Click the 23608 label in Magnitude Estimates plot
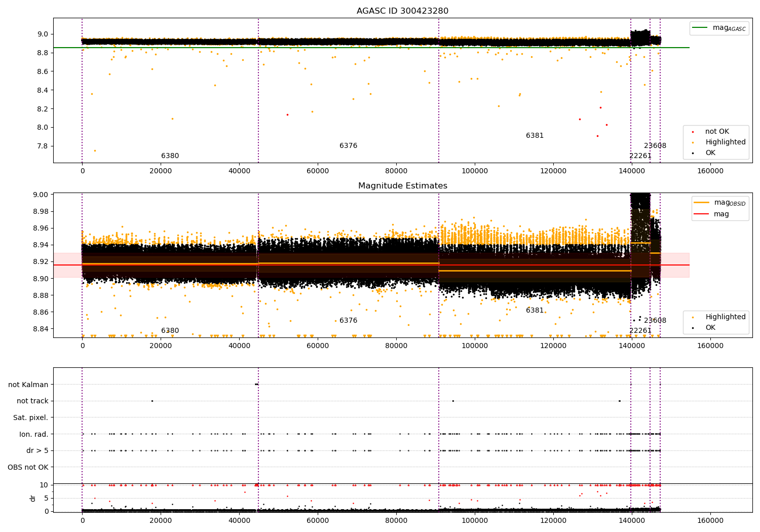 point(655,321)
